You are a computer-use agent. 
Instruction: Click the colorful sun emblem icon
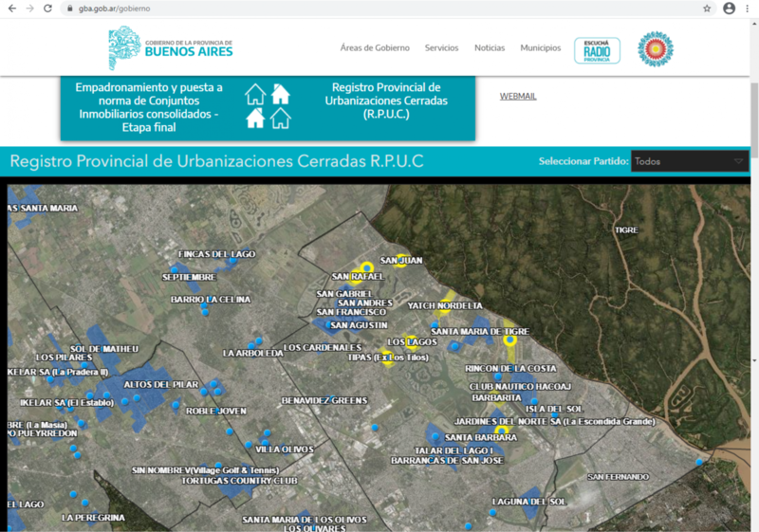coord(655,49)
